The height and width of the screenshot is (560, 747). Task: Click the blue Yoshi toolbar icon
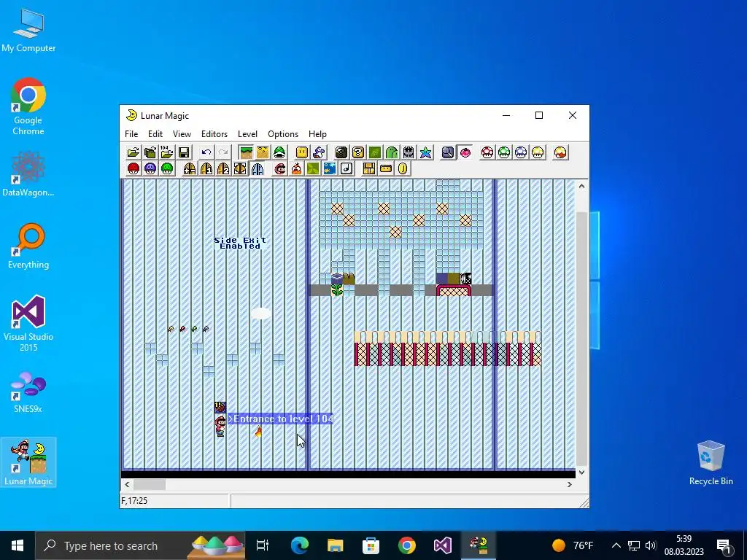(x=319, y=152)
